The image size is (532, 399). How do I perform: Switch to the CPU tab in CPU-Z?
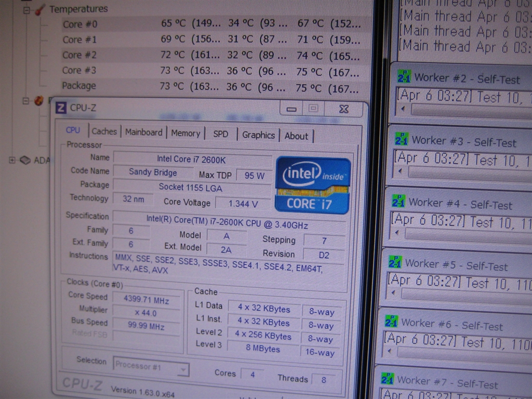73,130
